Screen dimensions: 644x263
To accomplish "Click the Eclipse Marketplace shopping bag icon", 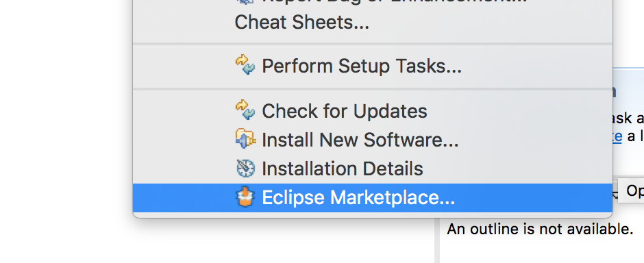I will 245,197.
